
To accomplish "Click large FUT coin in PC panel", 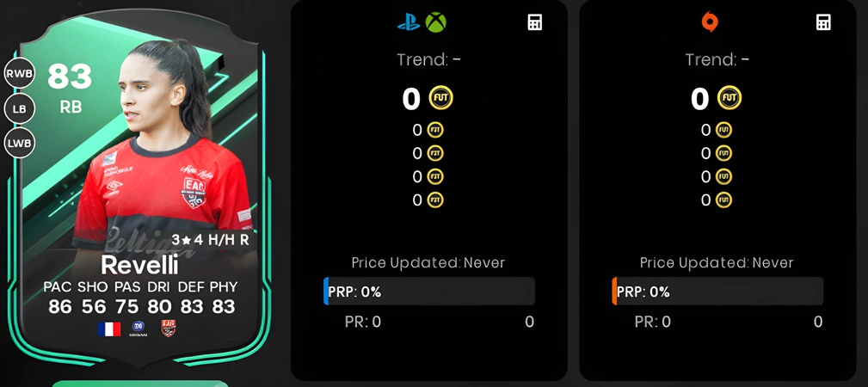I will click(x=729, y=99).
